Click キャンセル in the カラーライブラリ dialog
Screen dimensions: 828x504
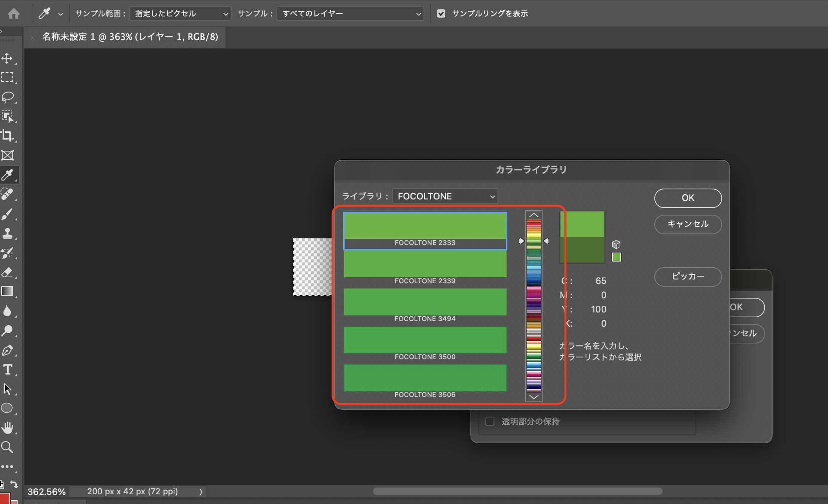click(x=688, y=224)
